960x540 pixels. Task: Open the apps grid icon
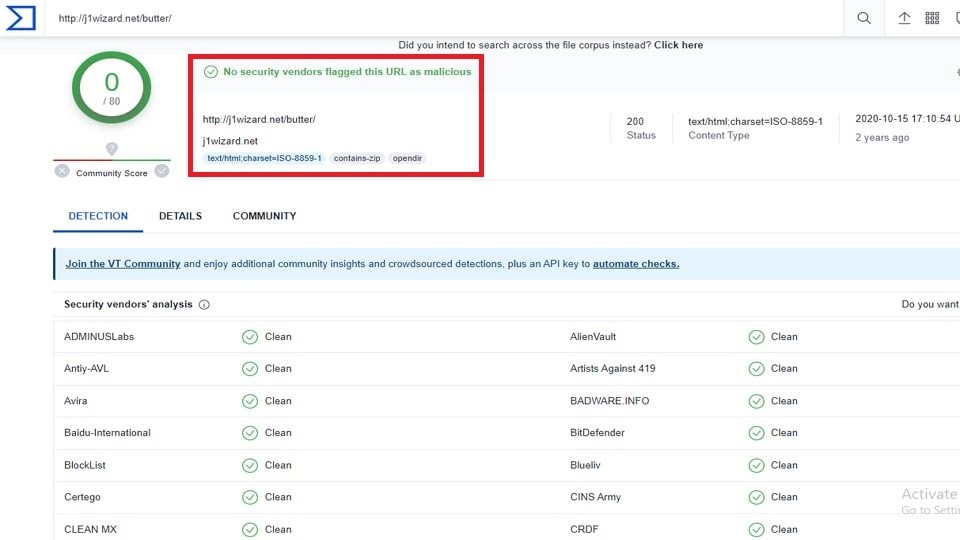(932, 18)
